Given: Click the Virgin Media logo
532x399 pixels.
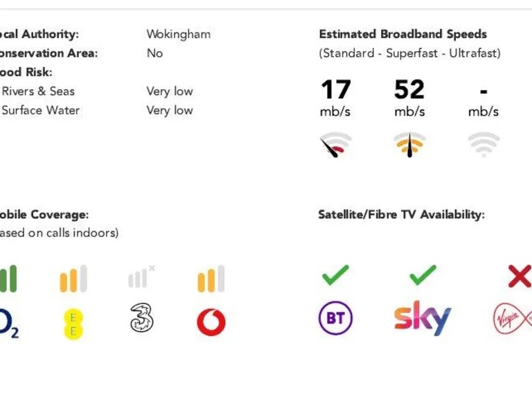Looking at the screenshot, I should pos(511,319).
